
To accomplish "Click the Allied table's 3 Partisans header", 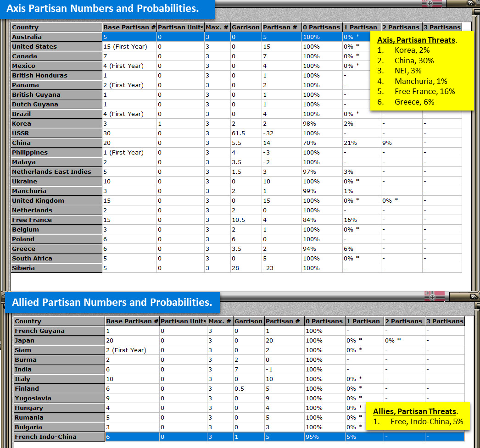I will tap(445, 321).
